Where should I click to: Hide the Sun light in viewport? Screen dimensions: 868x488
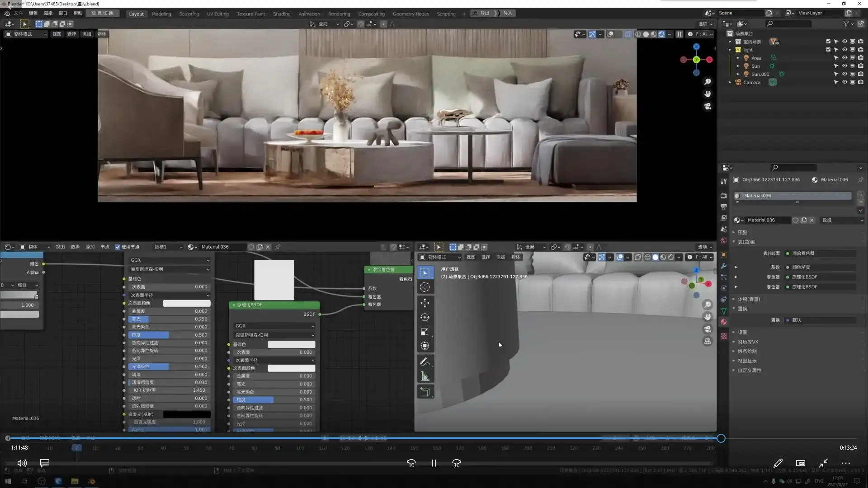844,66
